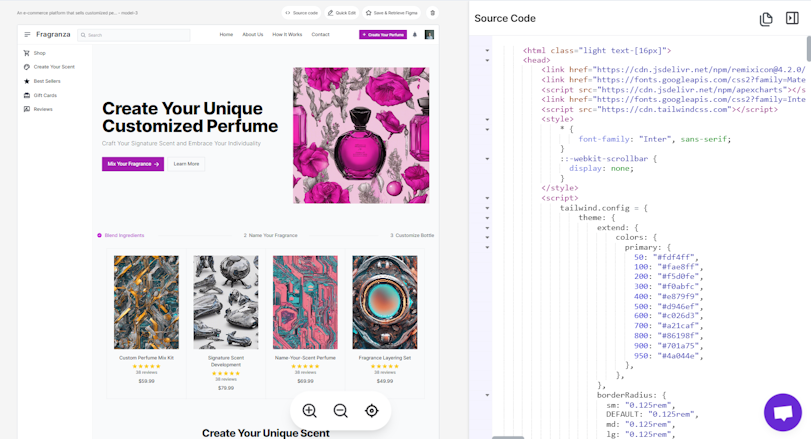
Task: Open the Best Sellers sidebar label
Action: click(x=47, y=81)
